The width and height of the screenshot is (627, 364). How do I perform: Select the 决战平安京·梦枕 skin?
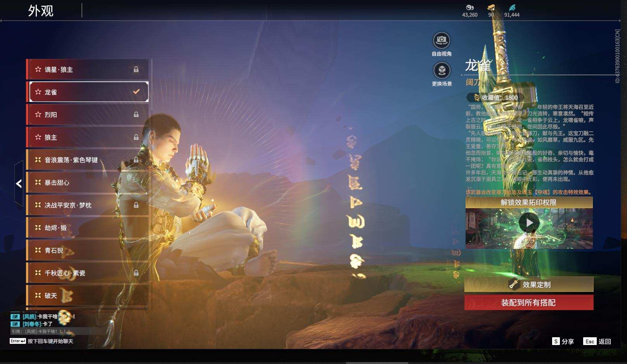pos(88,205)
